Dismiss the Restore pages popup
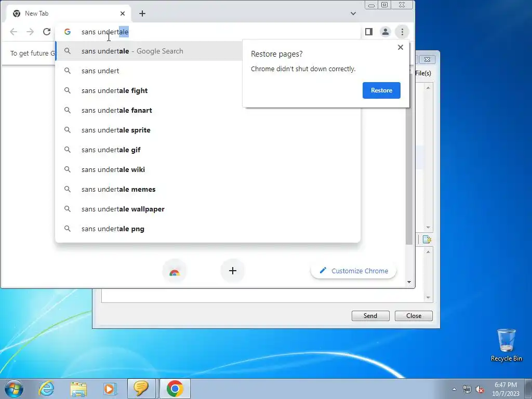Screen dimensions: 532x399 click(401, 47)
